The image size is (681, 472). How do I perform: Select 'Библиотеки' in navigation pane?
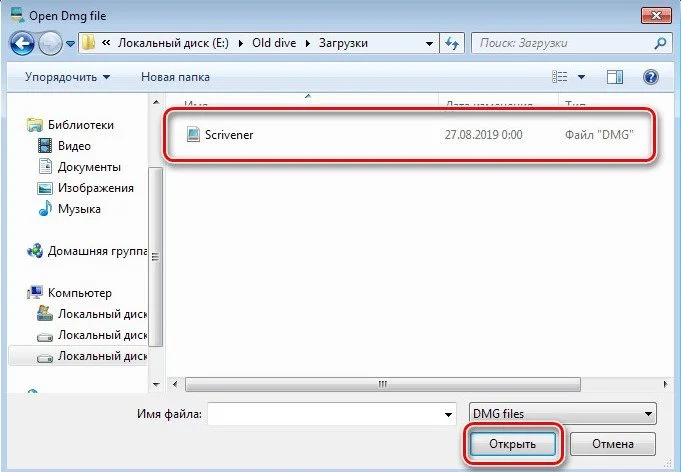70,125
